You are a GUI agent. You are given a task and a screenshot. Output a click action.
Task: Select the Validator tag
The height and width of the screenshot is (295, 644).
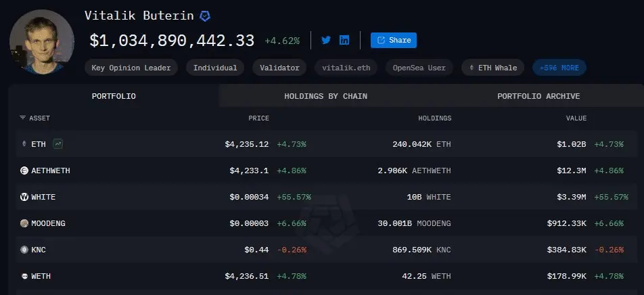click(279, 68)
